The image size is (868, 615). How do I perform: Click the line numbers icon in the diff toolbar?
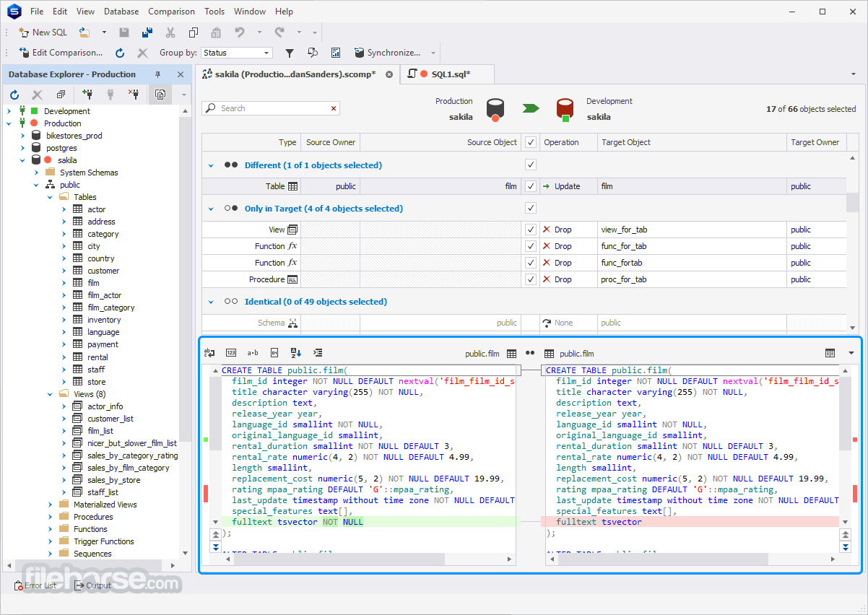click(231, 353)
